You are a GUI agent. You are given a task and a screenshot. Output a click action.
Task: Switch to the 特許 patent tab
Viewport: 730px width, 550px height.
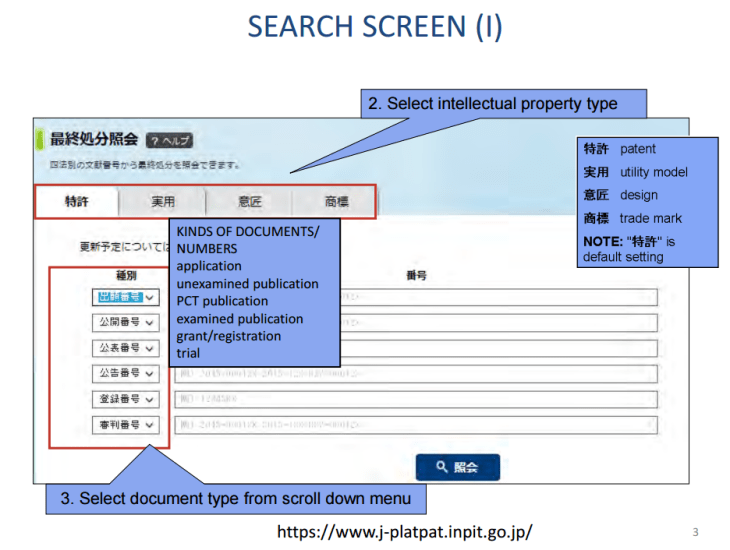point(77,201)
